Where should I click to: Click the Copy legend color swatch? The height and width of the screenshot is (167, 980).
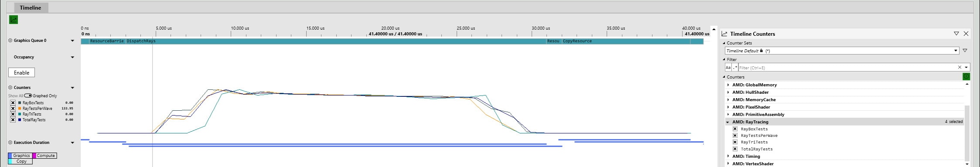[10, 161]
